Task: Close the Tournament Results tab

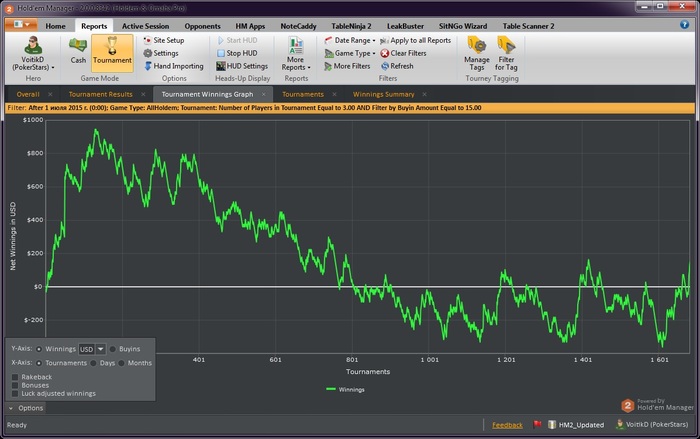Action: 143,94
